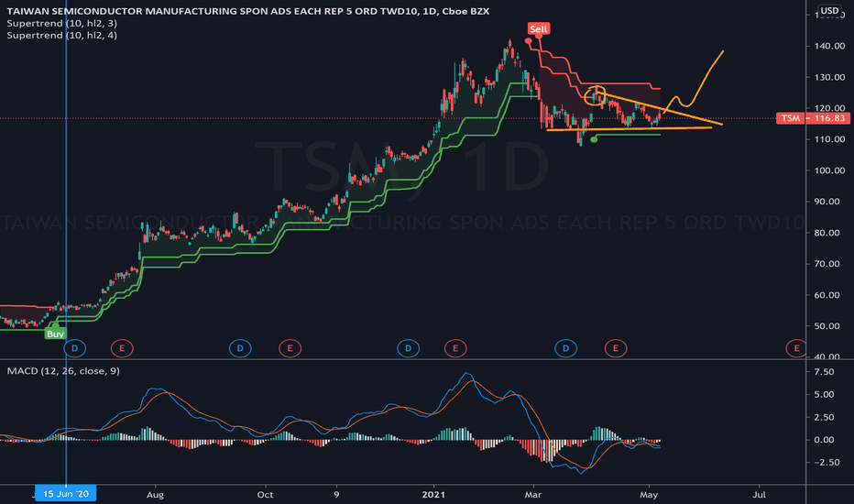
Task: Open the earnings E marker just after 2021
Action: (455, 348)
